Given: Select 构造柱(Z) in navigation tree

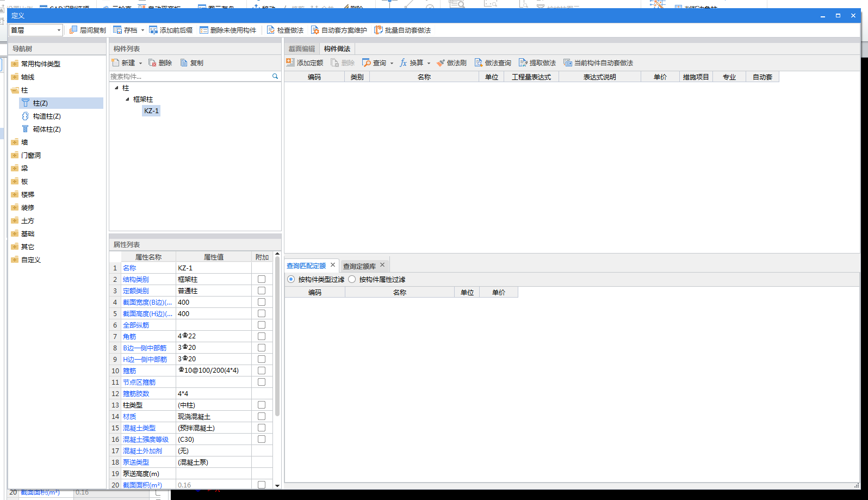Looking at the screenshot, I should (47, 116).
